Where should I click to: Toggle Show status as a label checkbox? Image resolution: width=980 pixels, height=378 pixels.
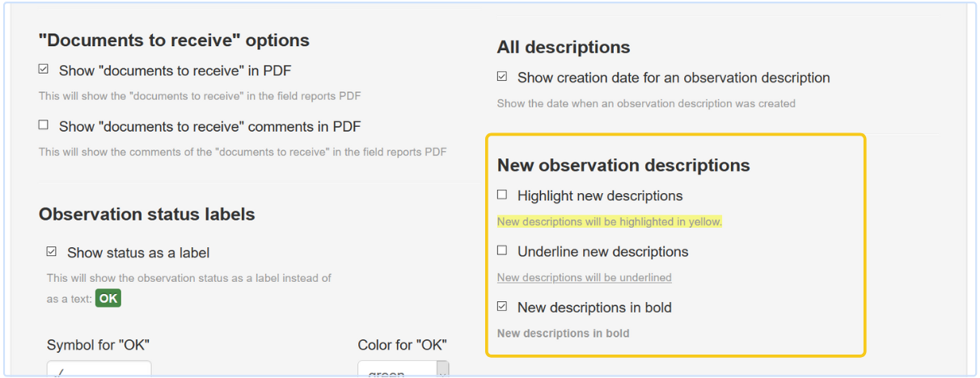tap(52, 252)
